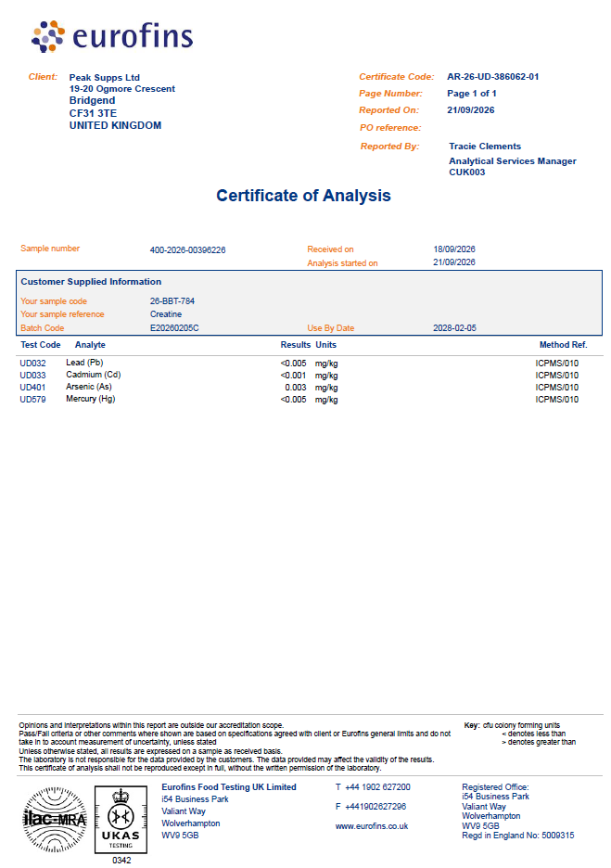Click UKAS number 0342
Image resolution: width=611 pixels, height=868 pixels.
(121, 861)
